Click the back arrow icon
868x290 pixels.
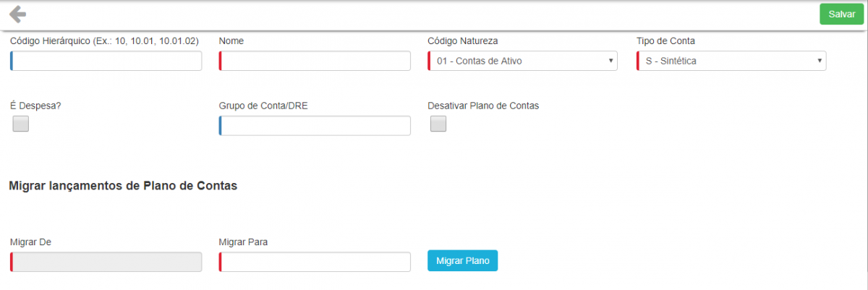[17, 14]
